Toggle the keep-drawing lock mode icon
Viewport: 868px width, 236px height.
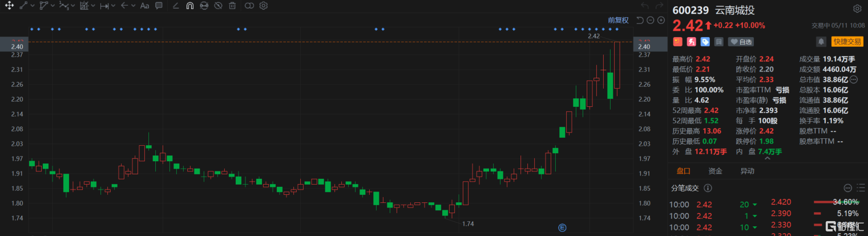click(204, 6)
